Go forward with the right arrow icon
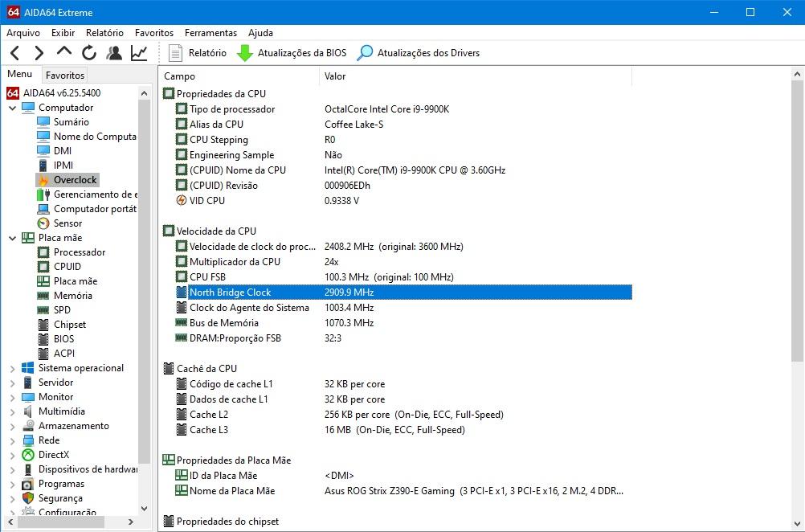Screen dimensions: 805x532 [x=39, y=53]
